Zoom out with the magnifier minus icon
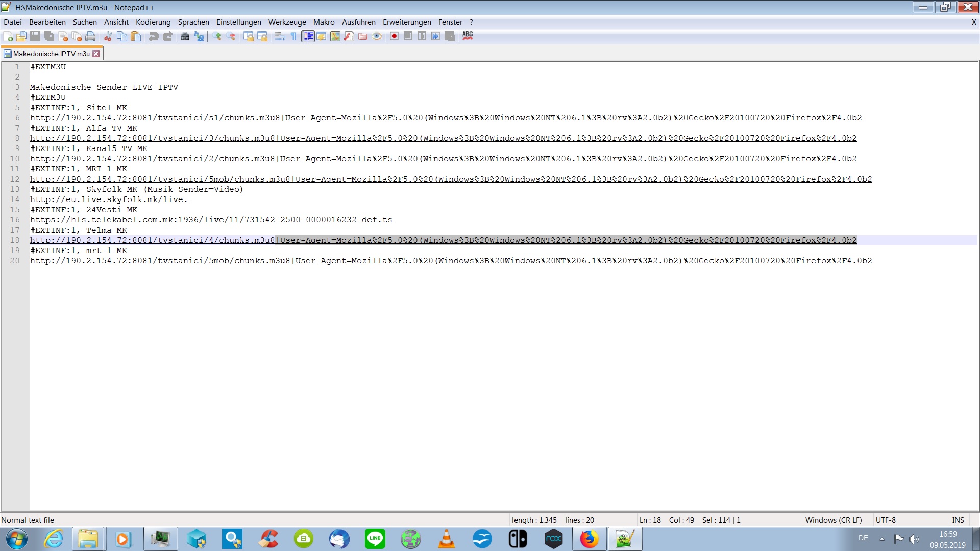The height and width of the screenshot is (551, 980). [231, 36]
